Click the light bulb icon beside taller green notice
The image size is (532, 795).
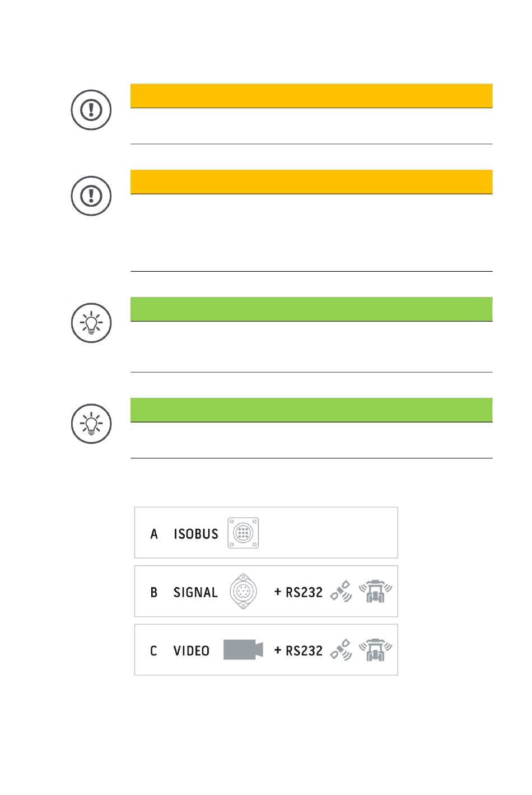pos(91,323)
